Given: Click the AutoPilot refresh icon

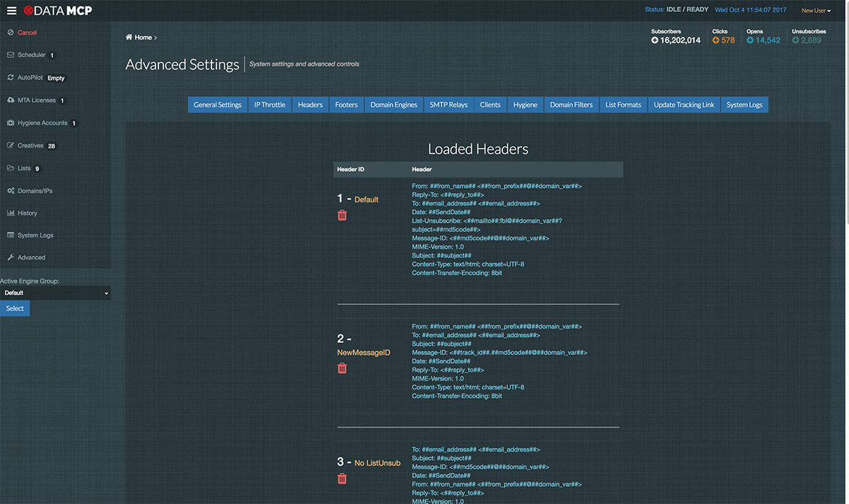Looking at the screenshot, I should coord(11,78).
